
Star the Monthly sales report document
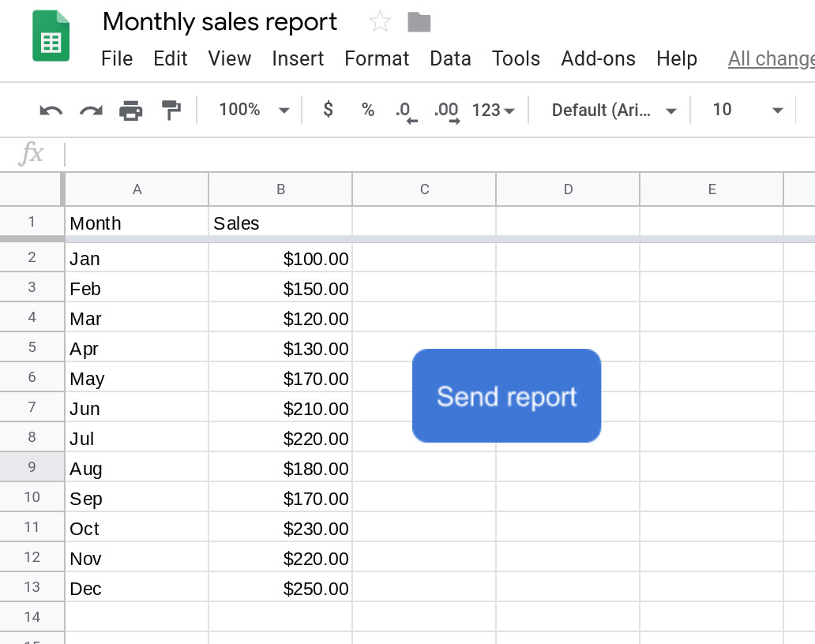click(380, 22)
